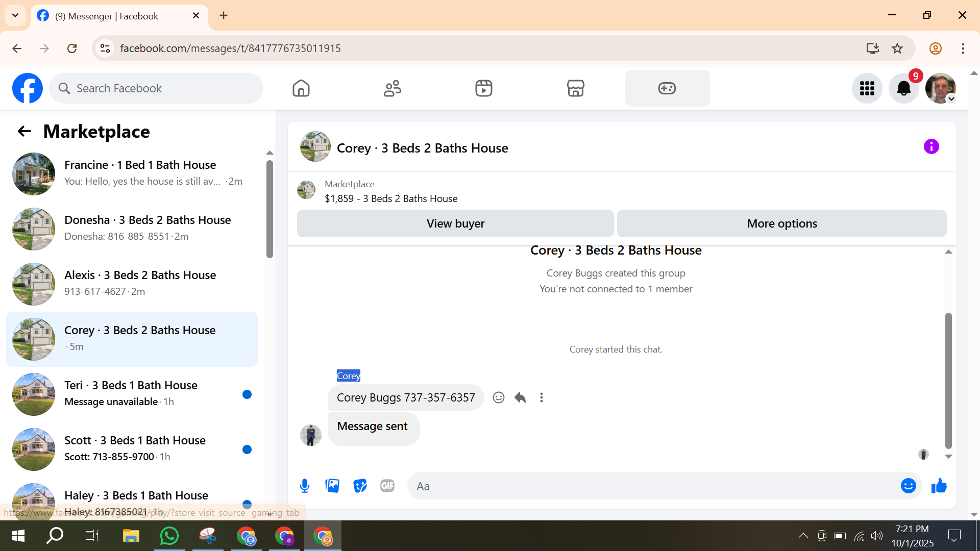Open the Marketplace store tab
Image resolution: width=980 pixels, height=551 pixels.
click(x=575, y=88)
